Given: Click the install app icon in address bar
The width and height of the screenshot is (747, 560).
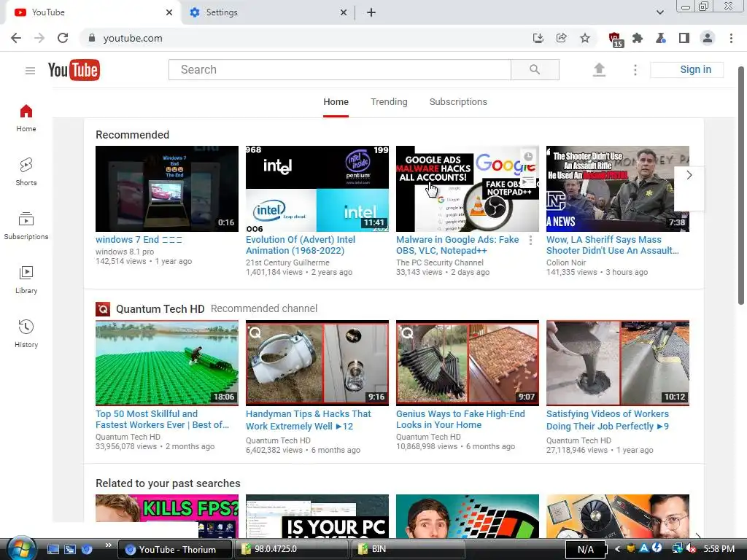Looking at the screenshot, I should [538, 38].
